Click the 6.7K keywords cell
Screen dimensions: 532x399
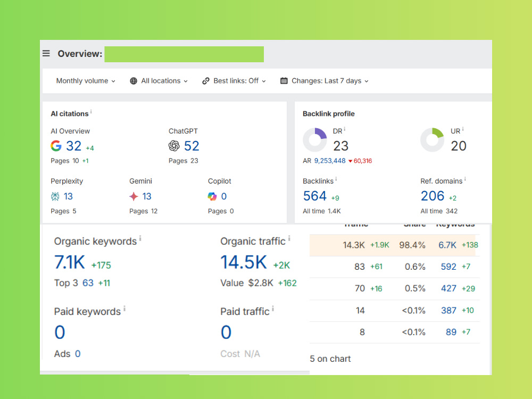[447, 245]
